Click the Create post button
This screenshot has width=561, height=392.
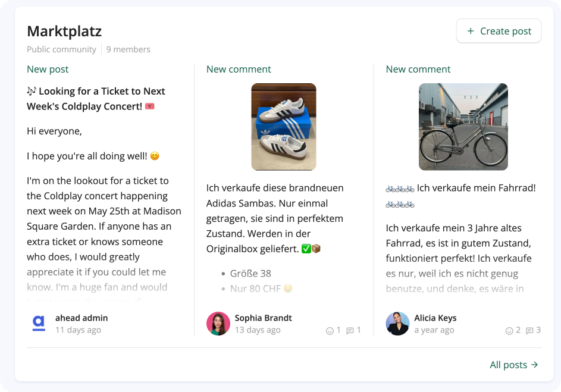[499, 31]
